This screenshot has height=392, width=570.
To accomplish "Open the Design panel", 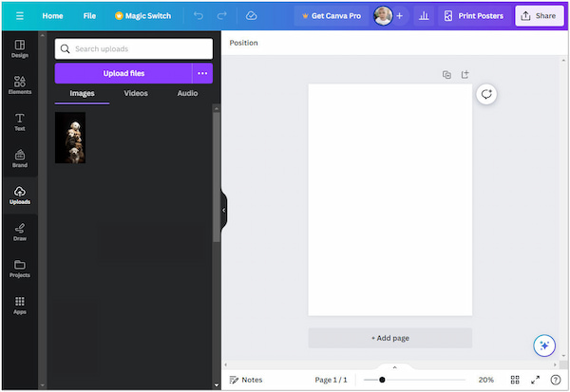I will pos(20,48).
